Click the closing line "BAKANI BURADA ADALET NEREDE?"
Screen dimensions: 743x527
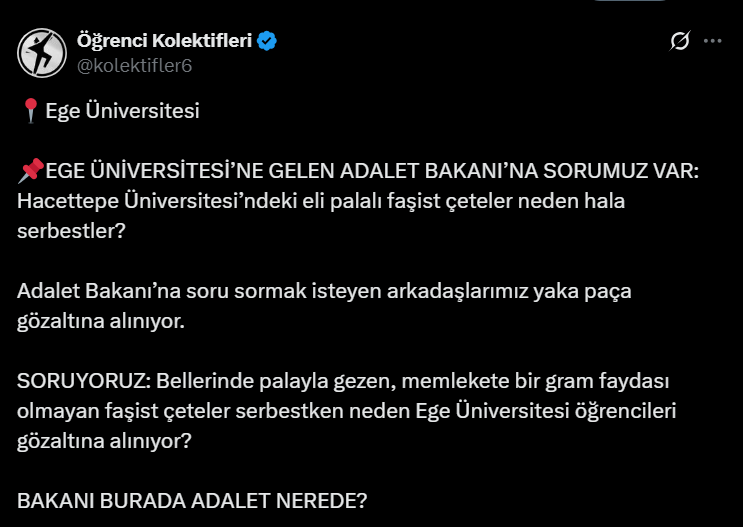pos(192,501)
